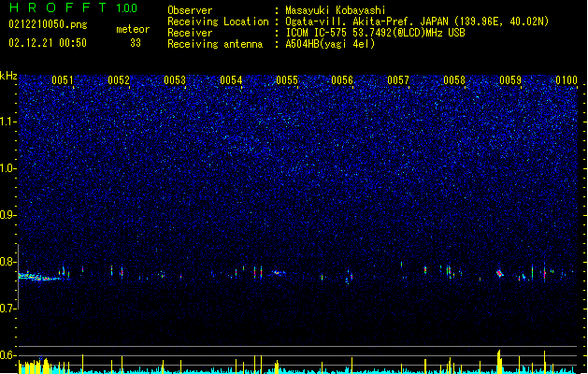Click the 0059 time marker
588x374 pixels.
[510, 80]
